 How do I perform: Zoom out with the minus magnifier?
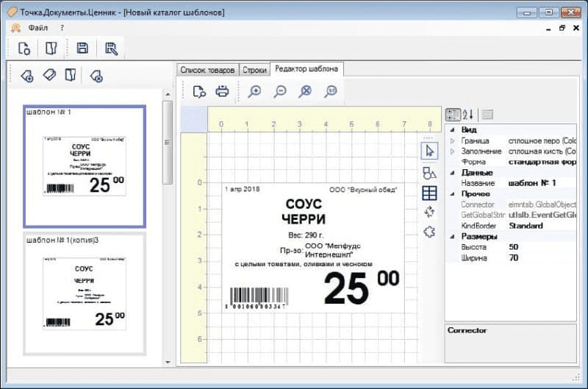click(280, 91)
